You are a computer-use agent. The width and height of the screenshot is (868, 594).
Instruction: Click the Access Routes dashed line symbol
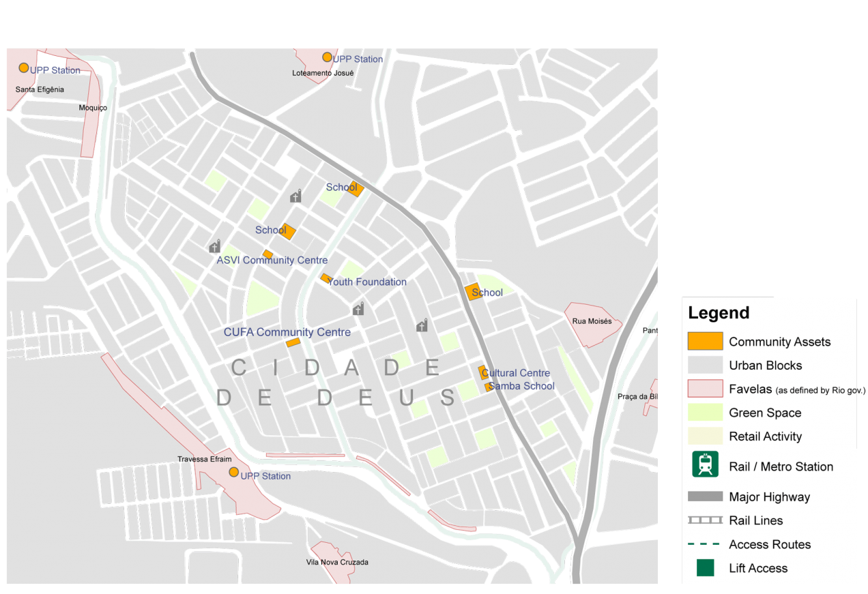705,544
